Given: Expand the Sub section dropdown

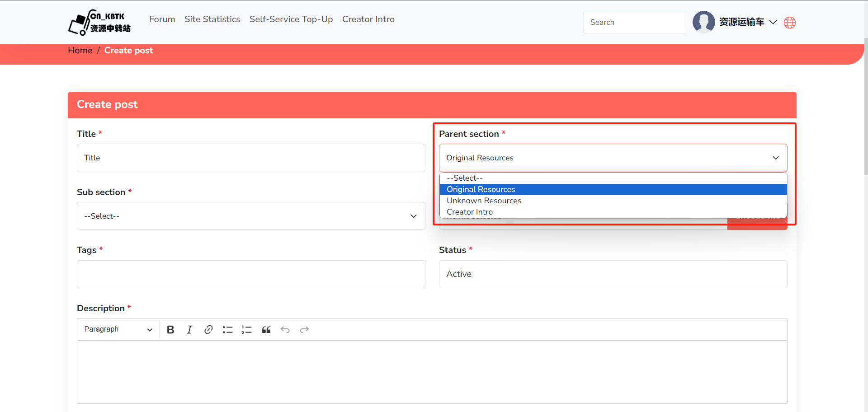Looking at the screenshot, I should click(251, 216).
